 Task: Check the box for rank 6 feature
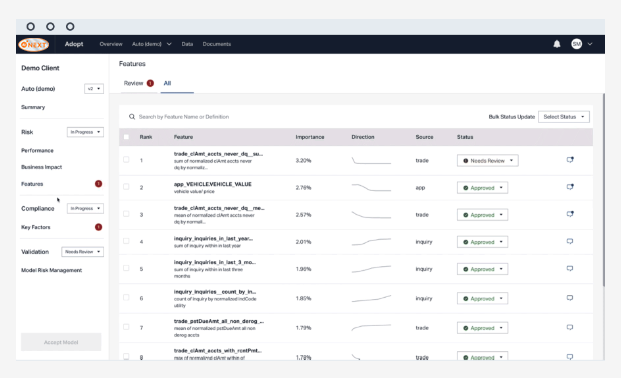tap(126, 298)
